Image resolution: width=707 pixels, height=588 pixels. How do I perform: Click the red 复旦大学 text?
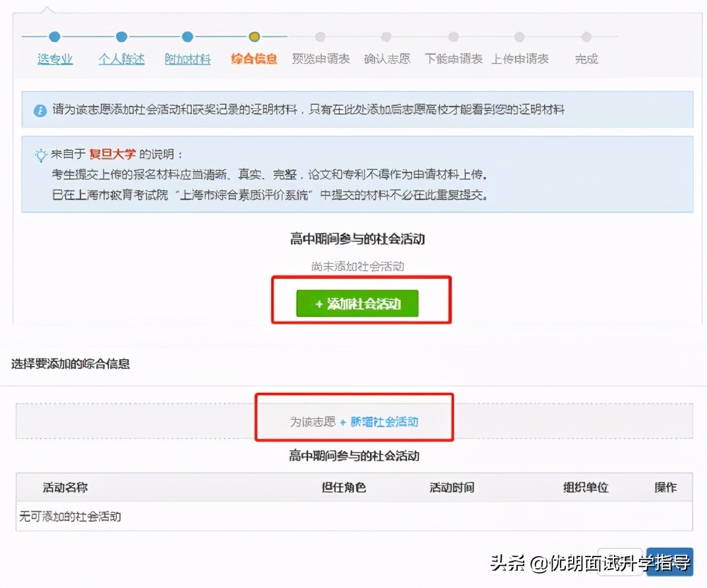(112, 154)
